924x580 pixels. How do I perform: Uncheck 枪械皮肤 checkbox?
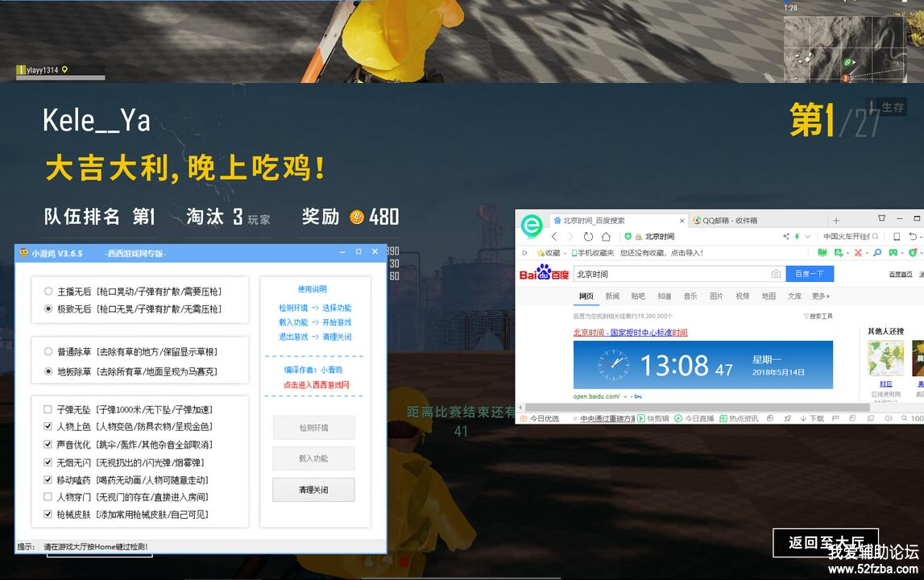pyautogui.click(x=48, y=514)
